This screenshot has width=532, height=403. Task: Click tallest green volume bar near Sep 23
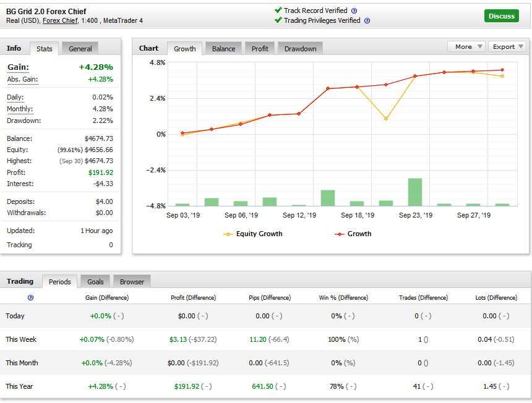coord(415,192)
